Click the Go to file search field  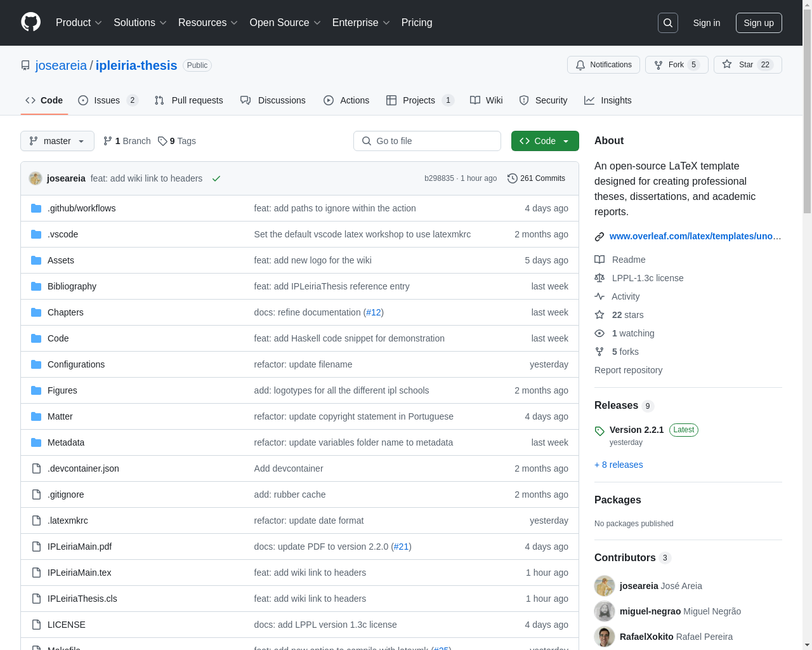(427, 141)
